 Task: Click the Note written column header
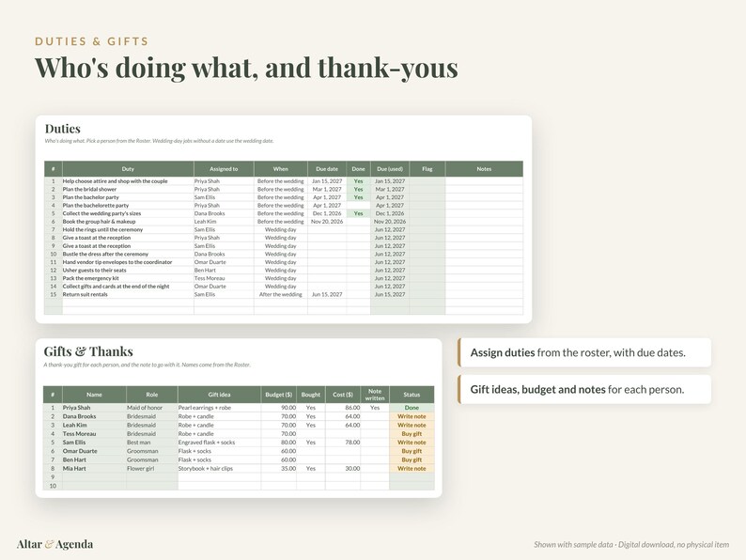[375, 395]
